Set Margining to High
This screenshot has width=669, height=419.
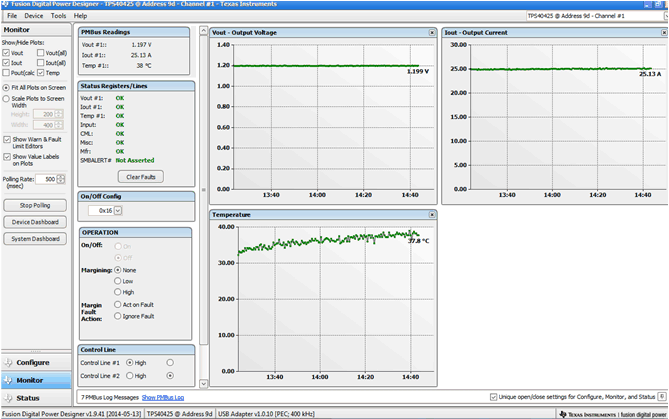point(118,292)
